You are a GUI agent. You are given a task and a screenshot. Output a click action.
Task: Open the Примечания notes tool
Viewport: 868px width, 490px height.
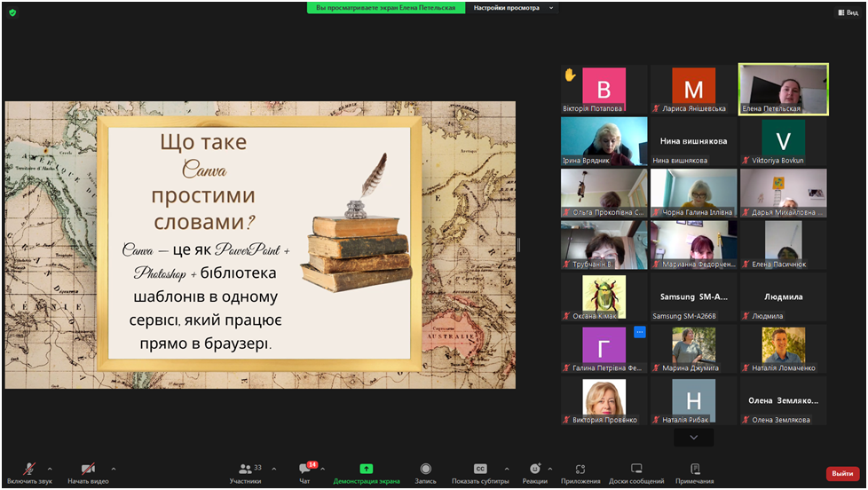point(694,472)
